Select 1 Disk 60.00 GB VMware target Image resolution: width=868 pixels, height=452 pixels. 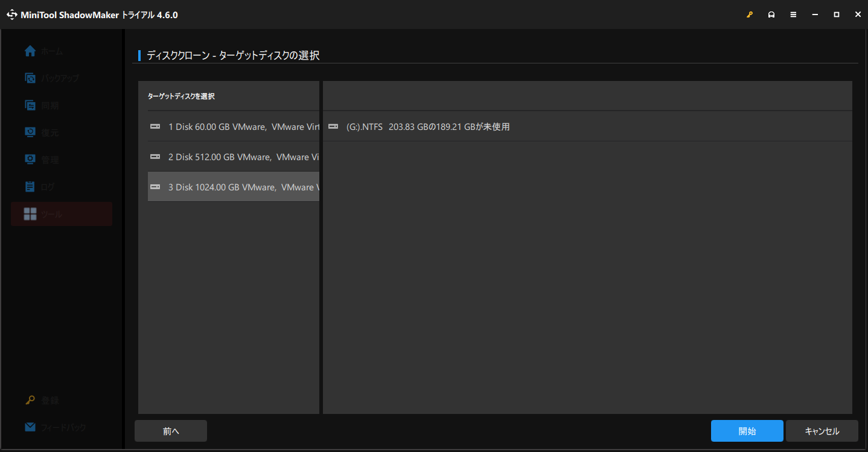[x=234, y=126]
